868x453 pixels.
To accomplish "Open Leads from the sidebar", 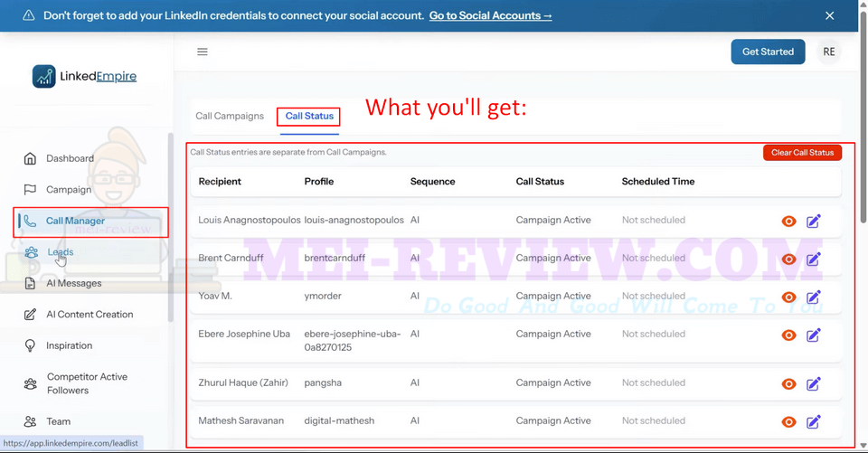I will tap(61, 252).
